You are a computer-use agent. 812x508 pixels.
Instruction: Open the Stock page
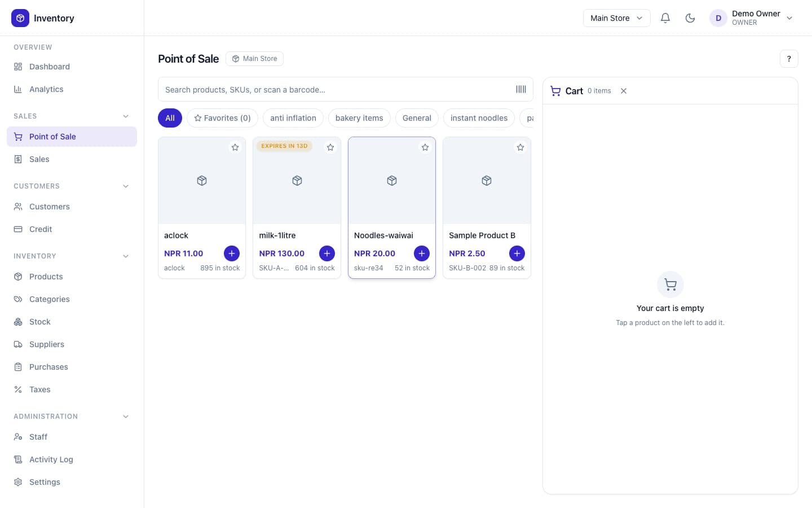tap(72, 322)
